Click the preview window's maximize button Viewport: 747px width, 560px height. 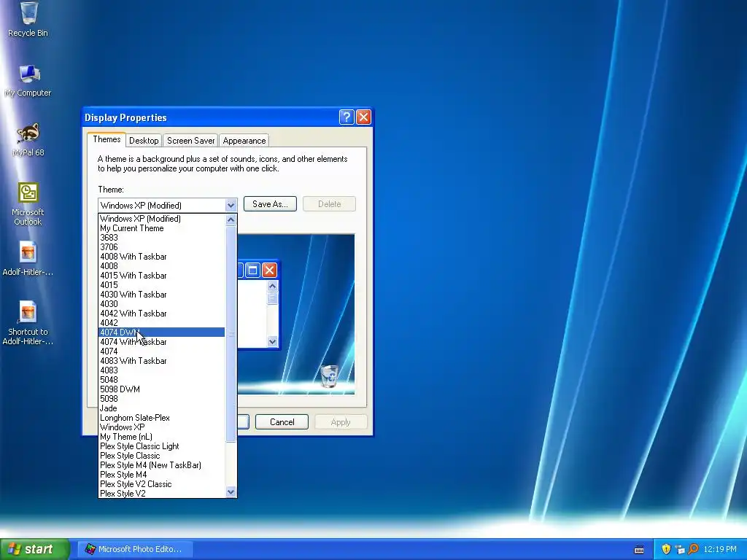click(x=253, y=270)
